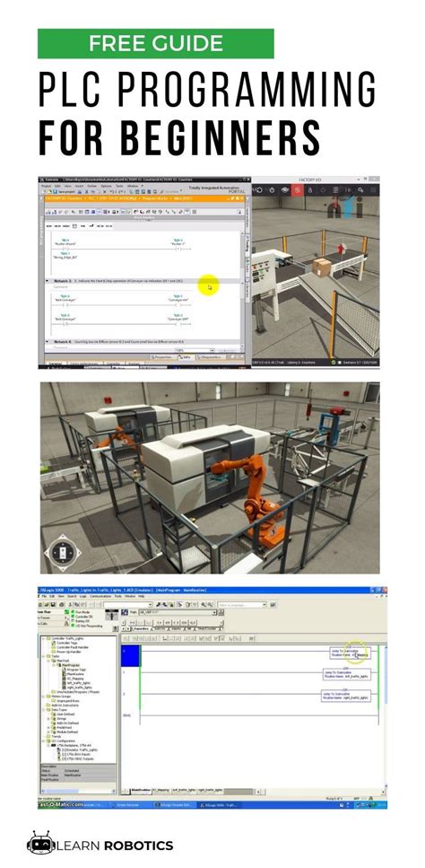Collapse the Tasks folder in controller organizer
The height and width of the screenshot is (868, 425).
click(43, 656)
